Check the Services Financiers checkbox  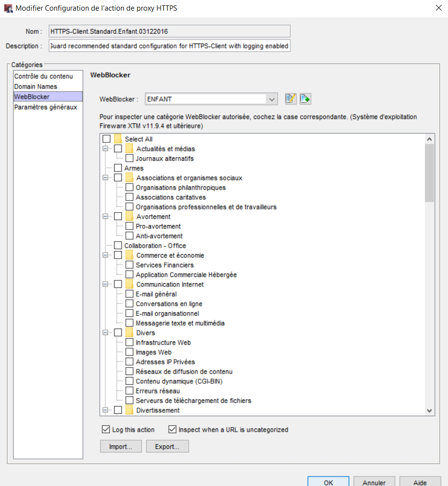click(130, 265)
